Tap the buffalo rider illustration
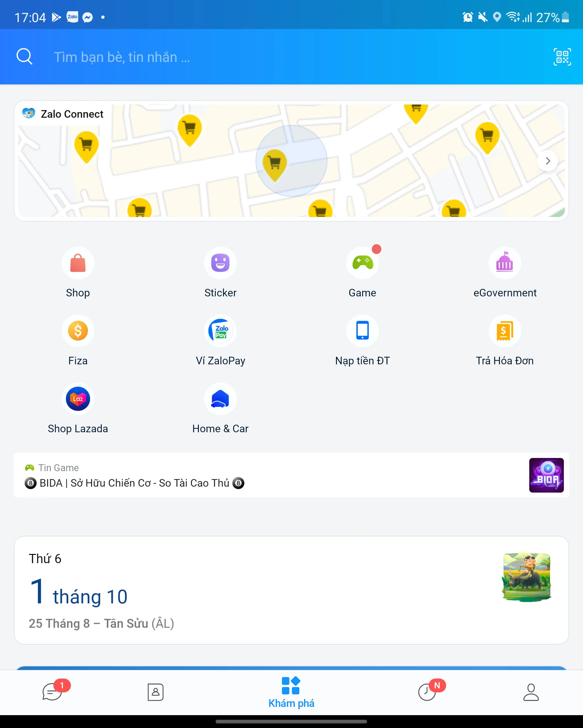The width and height of the screenshot is (583, 728). point(526,577)
